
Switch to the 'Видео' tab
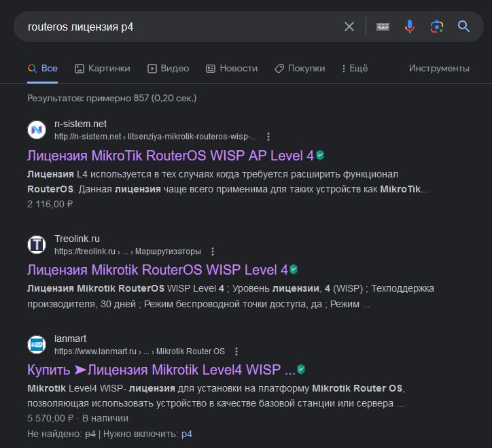(x=168, y=69)
